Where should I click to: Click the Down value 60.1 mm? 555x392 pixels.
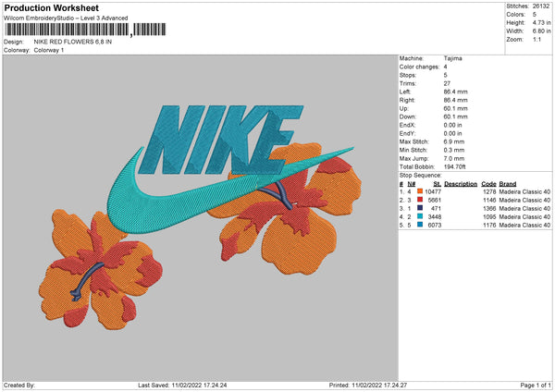pos(455,116)
